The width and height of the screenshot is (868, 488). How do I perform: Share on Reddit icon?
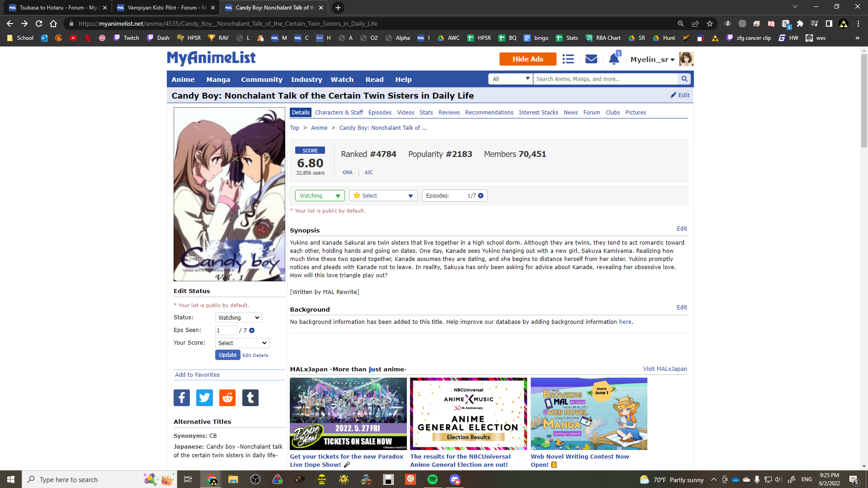pyautogui.click(x=227, y=398)
